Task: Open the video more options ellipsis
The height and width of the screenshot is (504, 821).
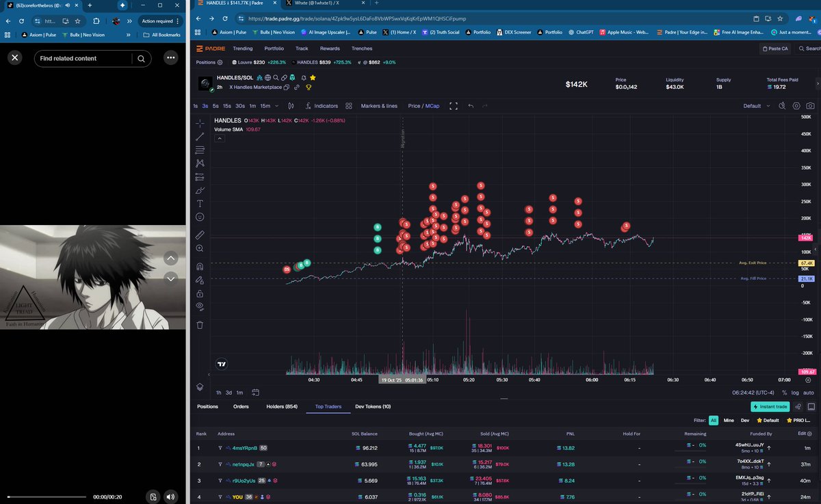Action: (x=170, y=58)
